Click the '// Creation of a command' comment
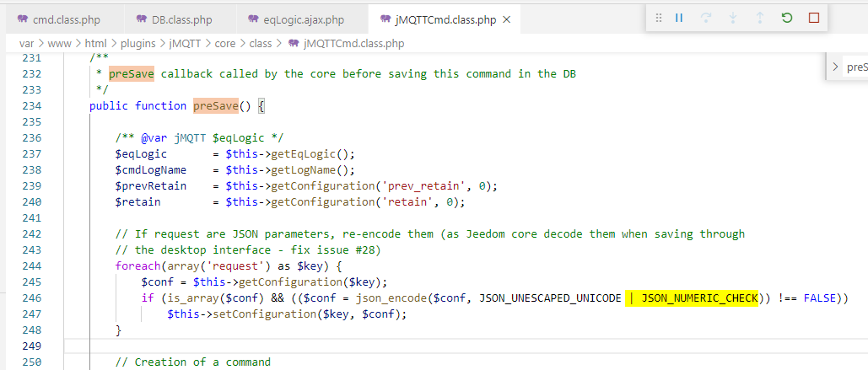Viewport: 868px width, 370px height. click(x=192, y=362)
